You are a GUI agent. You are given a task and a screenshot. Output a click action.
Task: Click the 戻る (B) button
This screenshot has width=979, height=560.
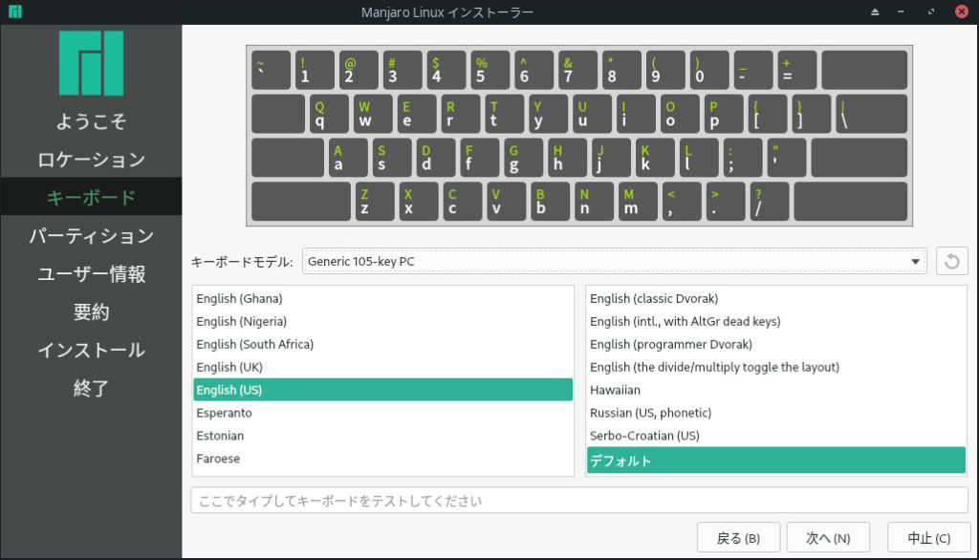tap(738, 538)
